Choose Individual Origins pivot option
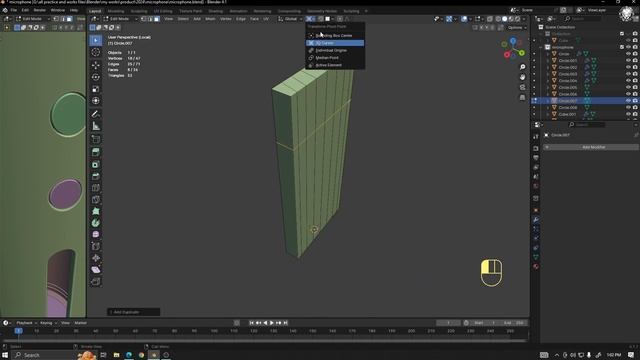The image size is (640, 360). (335, 50)
